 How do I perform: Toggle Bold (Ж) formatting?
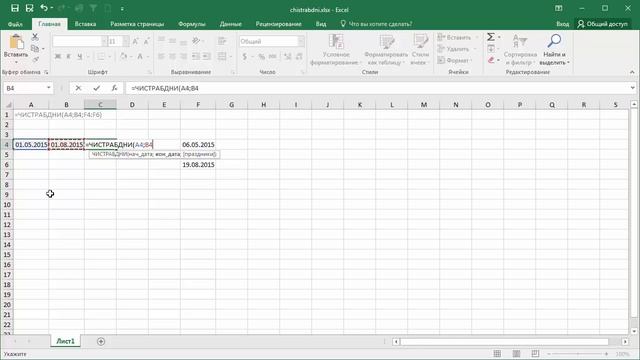point(58,57)
